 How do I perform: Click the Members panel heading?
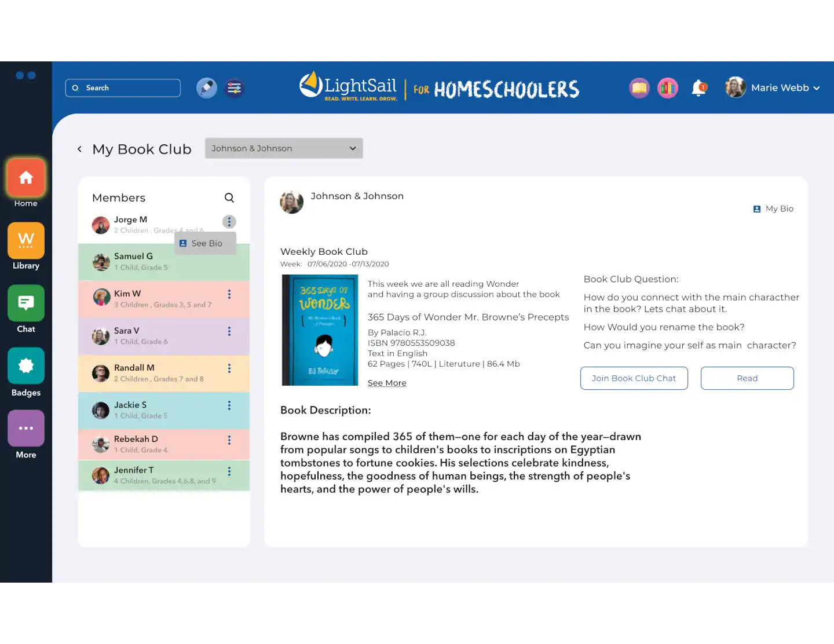119,198
